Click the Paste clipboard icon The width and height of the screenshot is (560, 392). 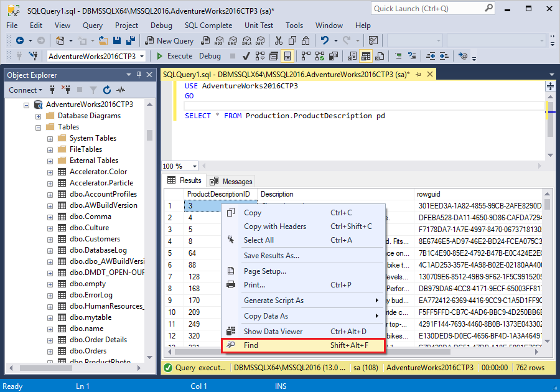click(x=306, y=40)
